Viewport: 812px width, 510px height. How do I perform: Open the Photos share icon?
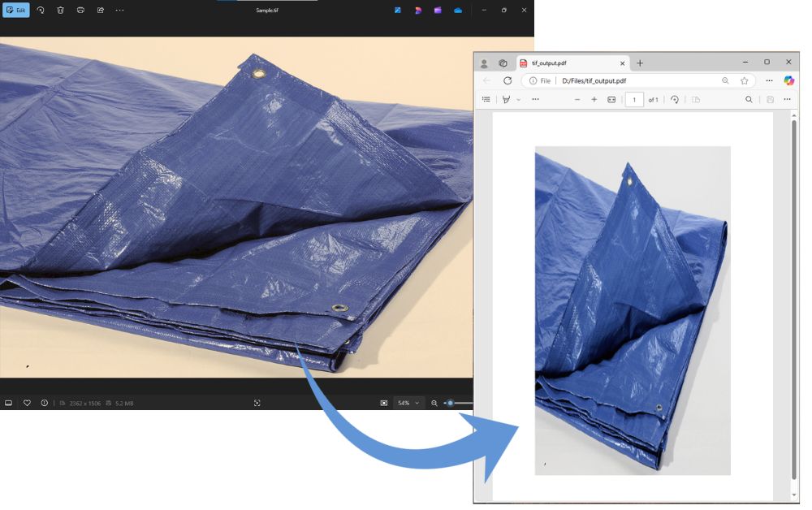101,10
